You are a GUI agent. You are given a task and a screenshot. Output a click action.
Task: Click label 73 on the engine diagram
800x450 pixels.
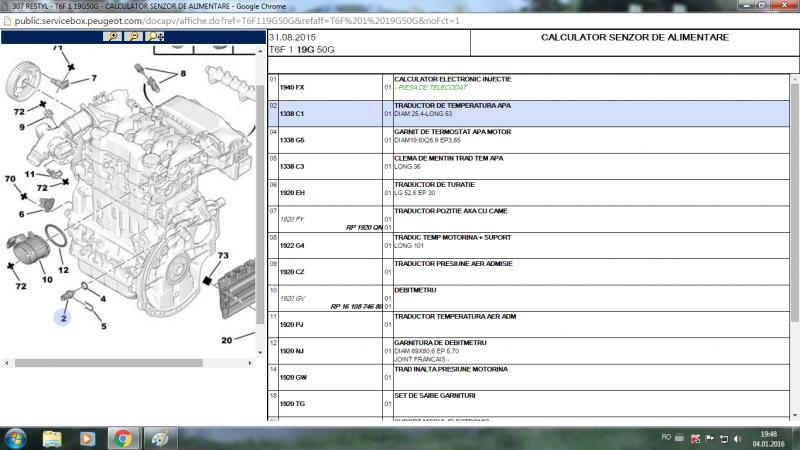[223, 255]
